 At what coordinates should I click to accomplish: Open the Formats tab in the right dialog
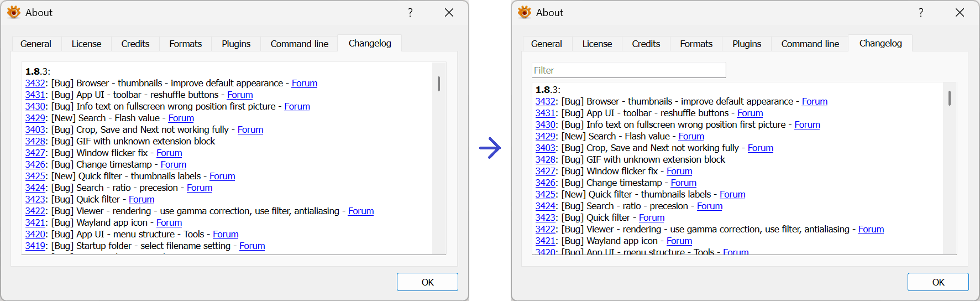point(696,44)
